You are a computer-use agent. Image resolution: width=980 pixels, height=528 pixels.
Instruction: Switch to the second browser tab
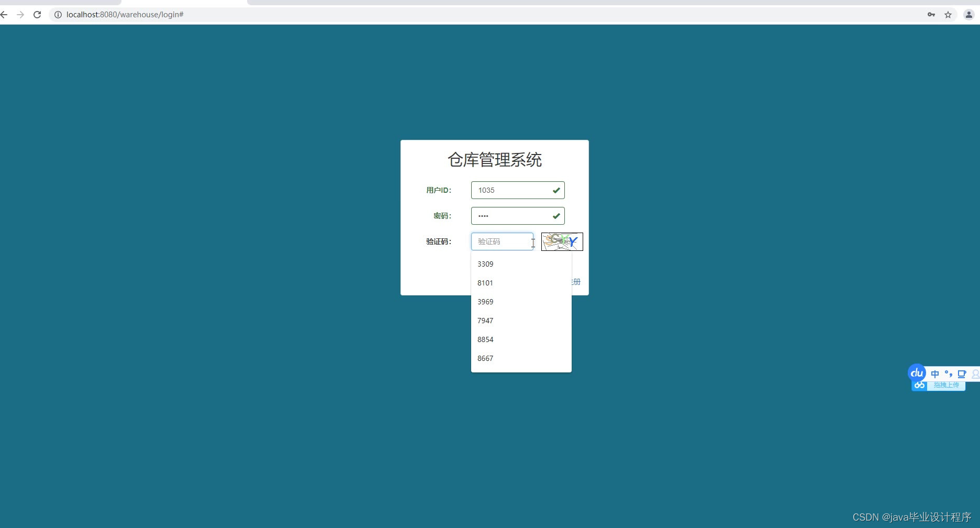(183, 3)
